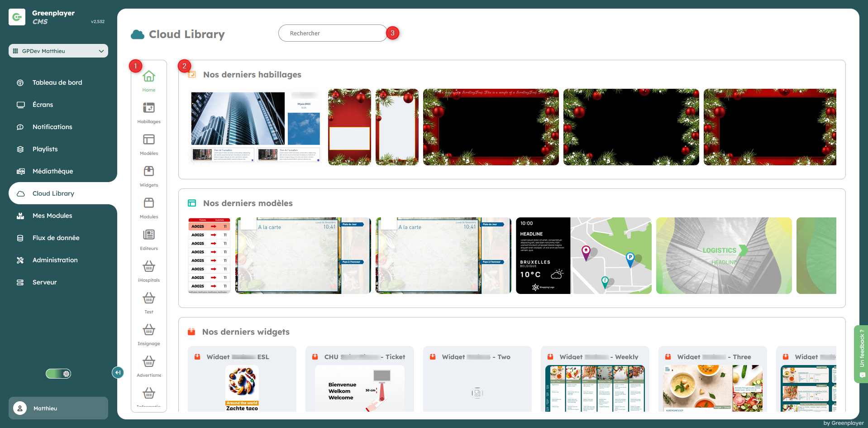The width and height of the screenshot is (868, 428).
Task: Open the Playlists menu item
Action: tap(45, 149)
